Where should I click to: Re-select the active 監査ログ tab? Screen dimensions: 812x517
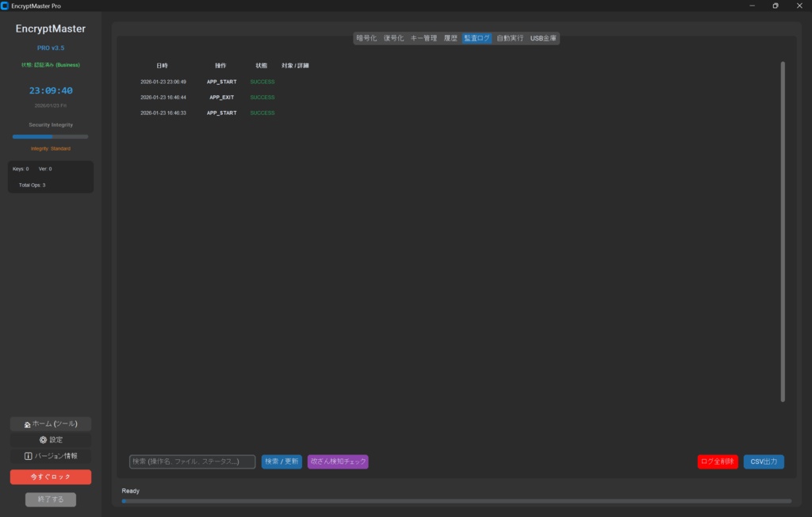point(477,37)
